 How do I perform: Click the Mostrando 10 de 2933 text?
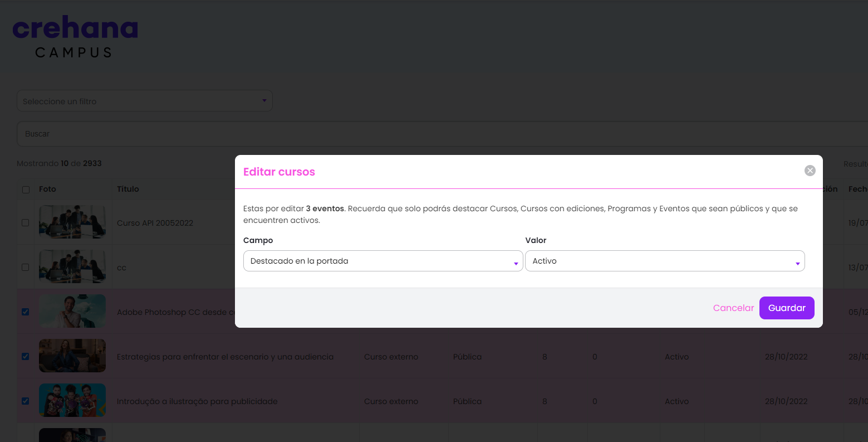click(x=59, y=163)
